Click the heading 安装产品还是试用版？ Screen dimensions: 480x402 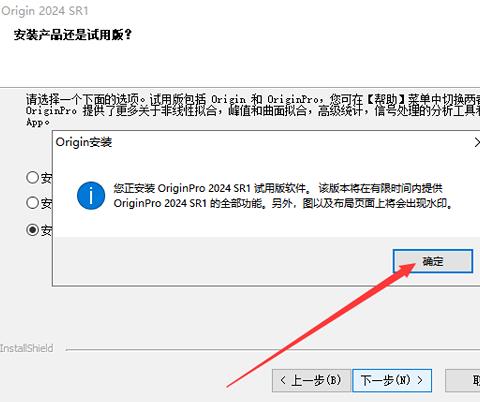[73, 35]
